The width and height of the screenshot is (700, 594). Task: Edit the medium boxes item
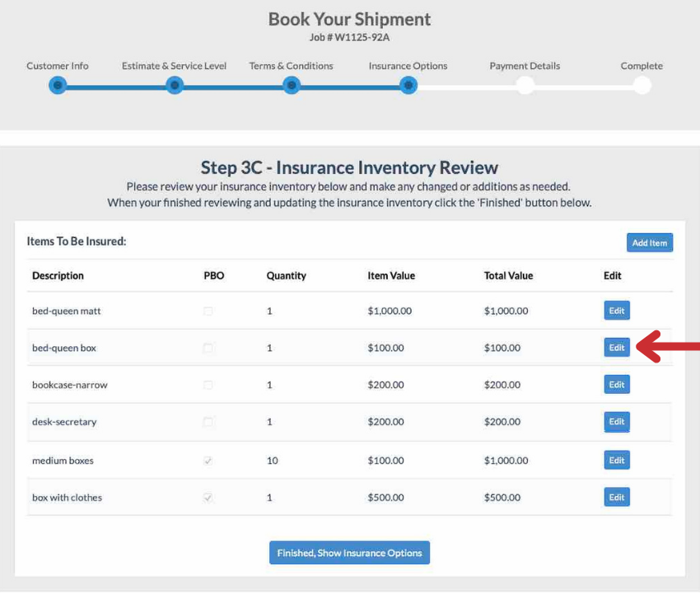[x=616, y=461]
